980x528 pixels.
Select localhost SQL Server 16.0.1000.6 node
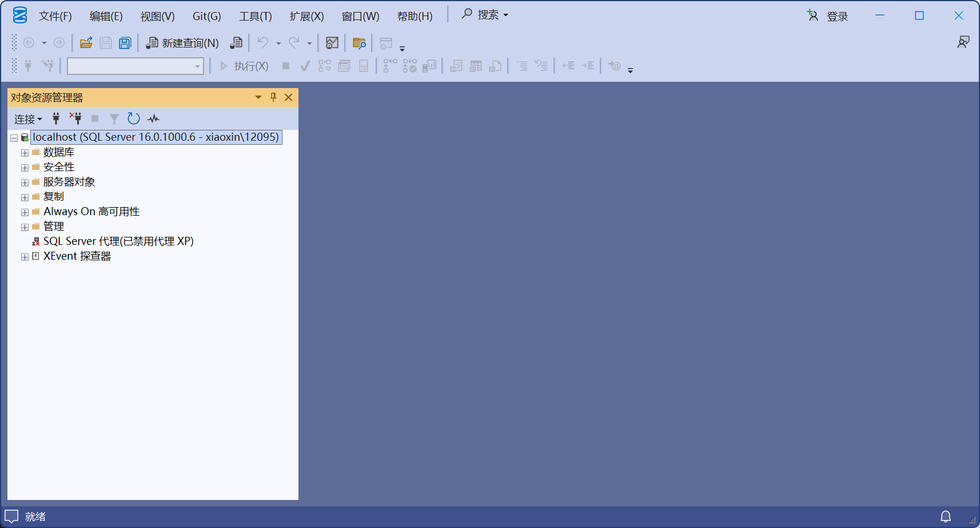tap(156, 137)
